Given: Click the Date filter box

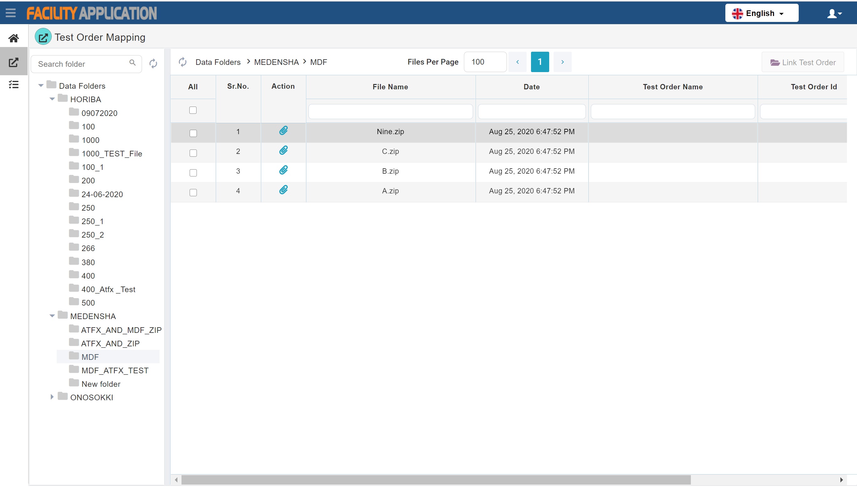Looking at the screenshot, I should point(532,112).
